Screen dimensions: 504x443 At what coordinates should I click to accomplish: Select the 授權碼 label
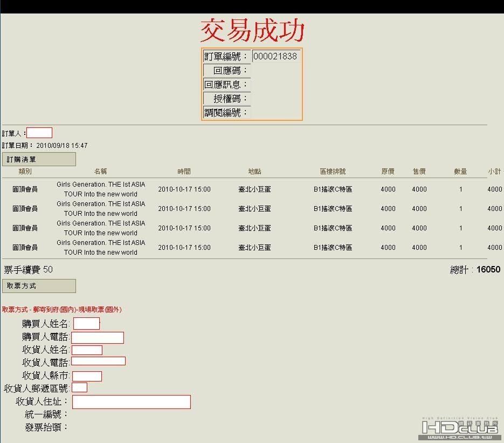coord(226,98)
